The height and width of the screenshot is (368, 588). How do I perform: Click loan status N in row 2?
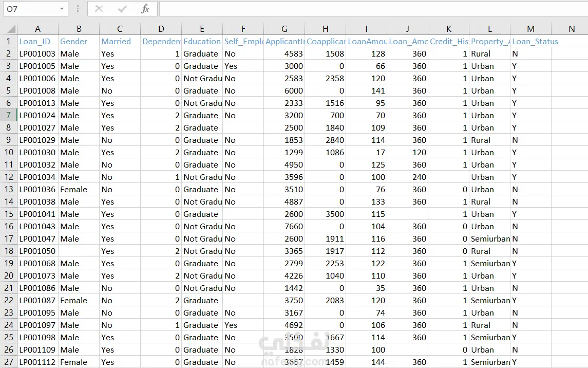[x=530, y=53]
